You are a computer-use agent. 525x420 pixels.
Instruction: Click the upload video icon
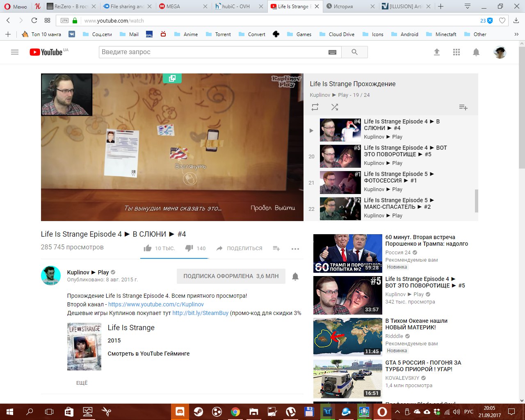click(x=437, y=52)
